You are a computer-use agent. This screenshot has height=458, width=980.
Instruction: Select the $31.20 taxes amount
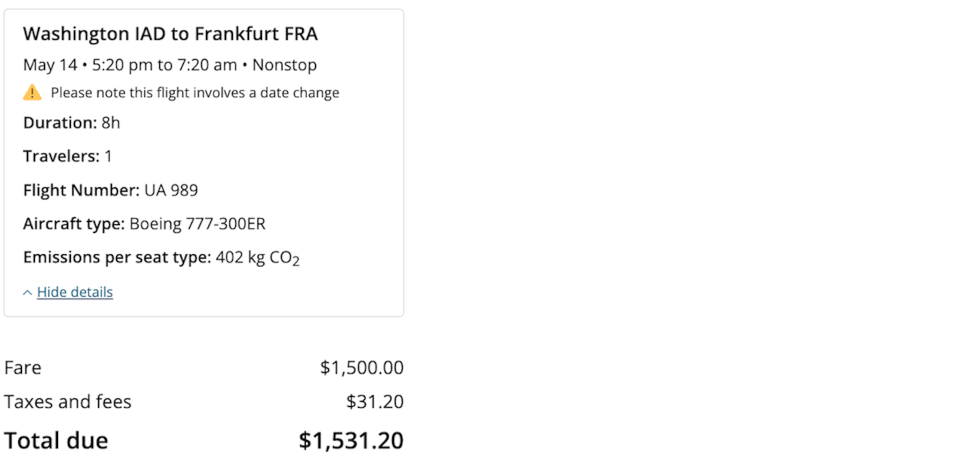(374, 402)
